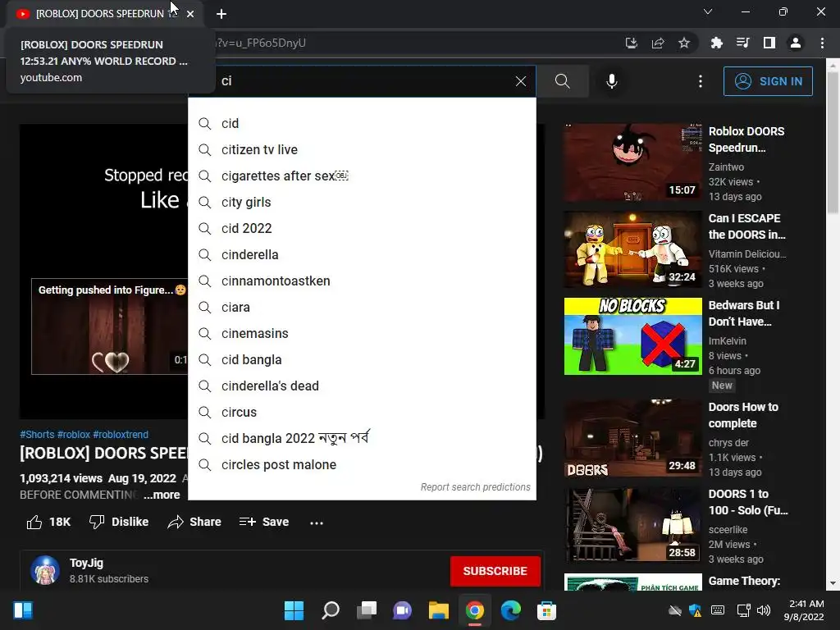Viewport: 840px width, 630px height.
Task: Open ToyJig channel avatar
Action: click(x=45, y=571)
